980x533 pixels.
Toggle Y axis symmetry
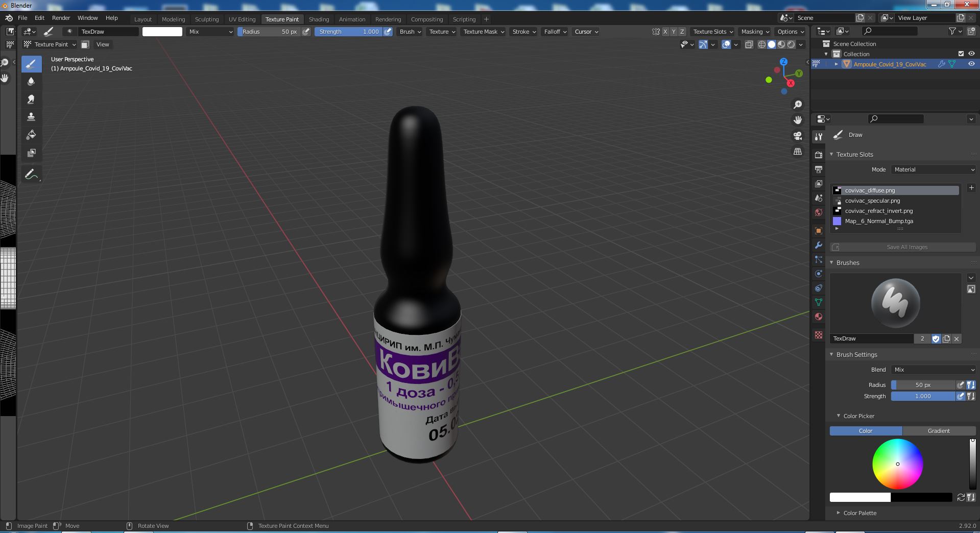pyautogui.click(x=674, y=32)
